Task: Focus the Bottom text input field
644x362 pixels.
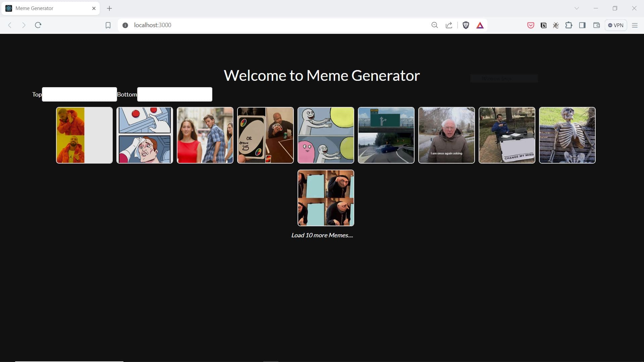Action: (x=175, y=94)
